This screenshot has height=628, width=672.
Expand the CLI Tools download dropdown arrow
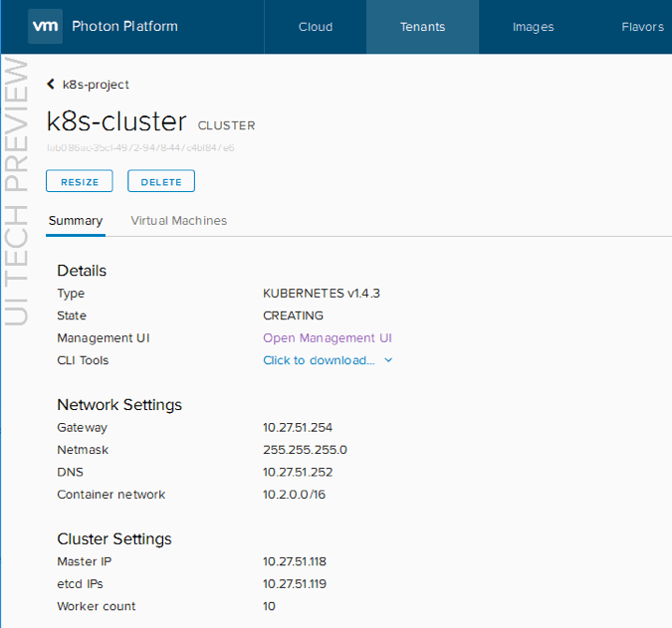click(388, 360)
